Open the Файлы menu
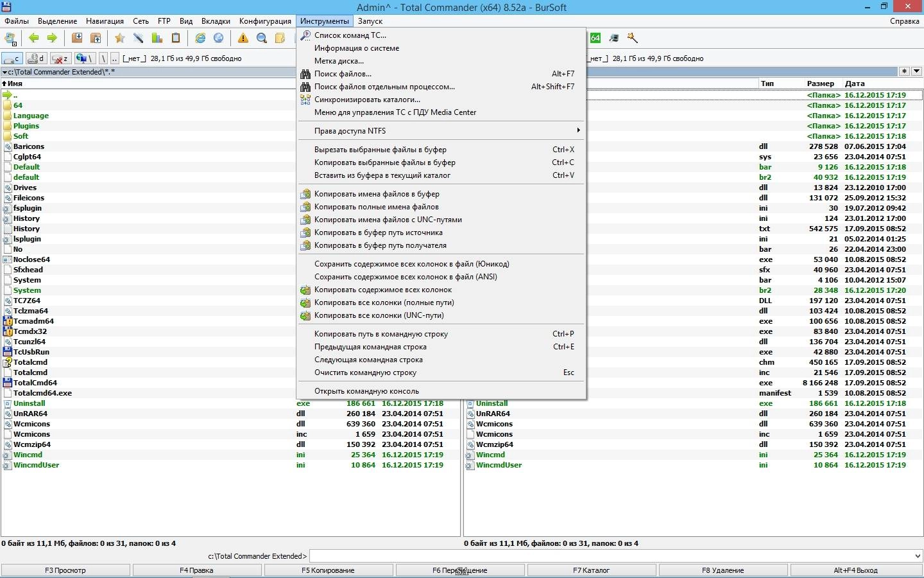This screenshot has width=924, height=578. click(17, 21)
